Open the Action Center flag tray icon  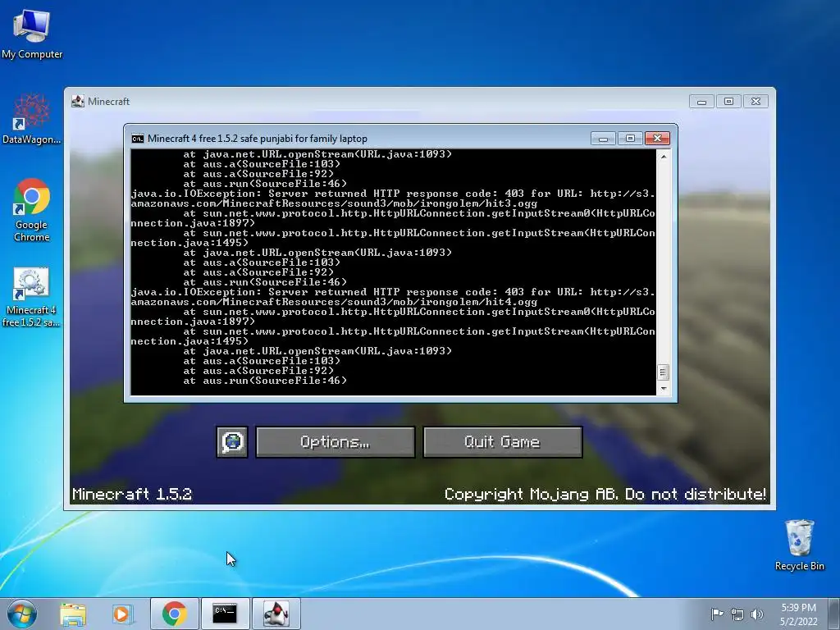pyautogui.click(x=717, y=614)
